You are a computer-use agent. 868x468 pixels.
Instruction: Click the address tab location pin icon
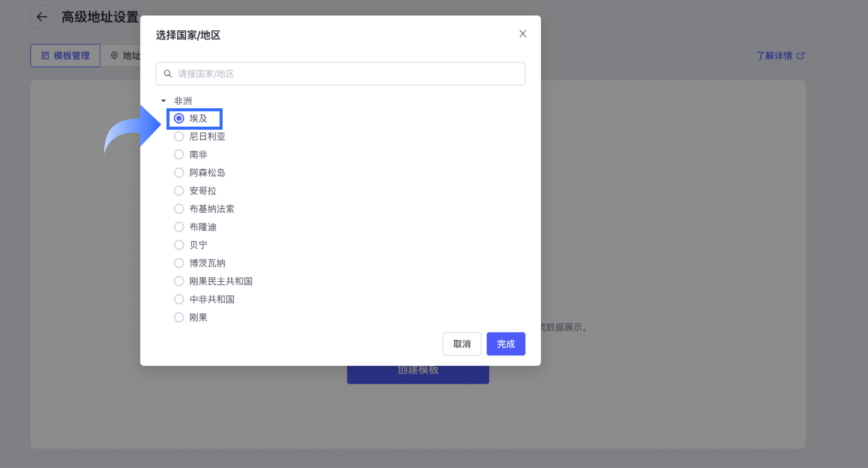tap(115, 55)
